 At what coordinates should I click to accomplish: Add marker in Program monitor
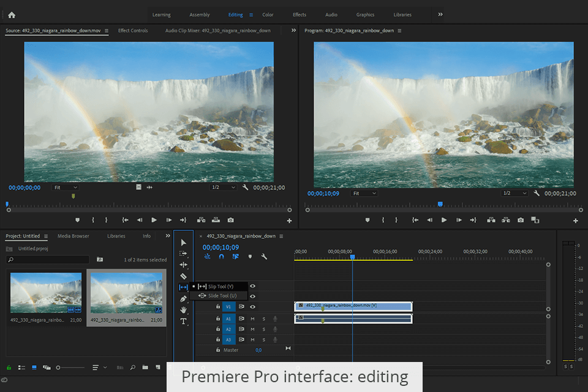click(367, 221)
